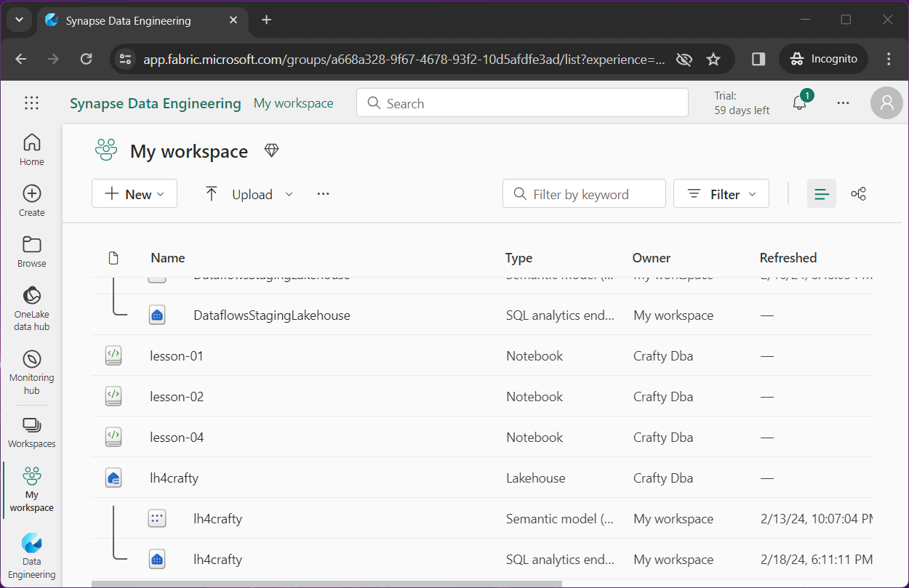Click the premium diamond icon beside title

tap(271, 150)
